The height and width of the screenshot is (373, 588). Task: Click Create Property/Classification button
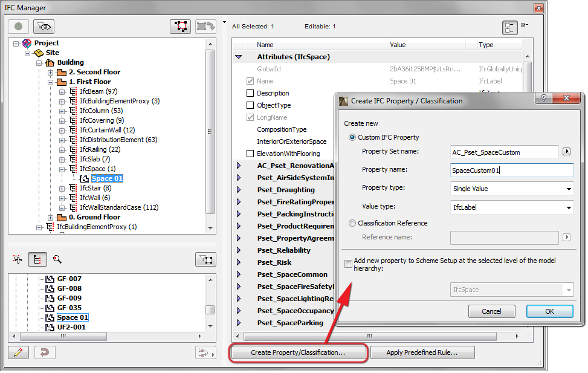tap(298, 352)
